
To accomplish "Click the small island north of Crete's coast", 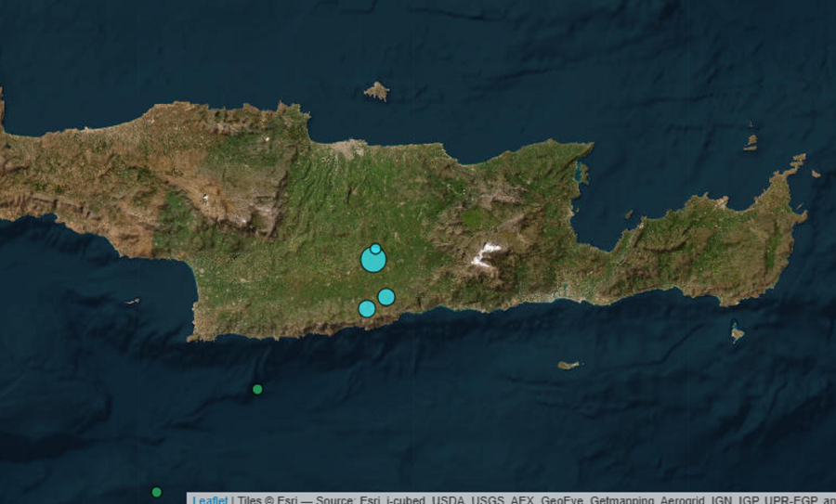I will tap(376, 90).
